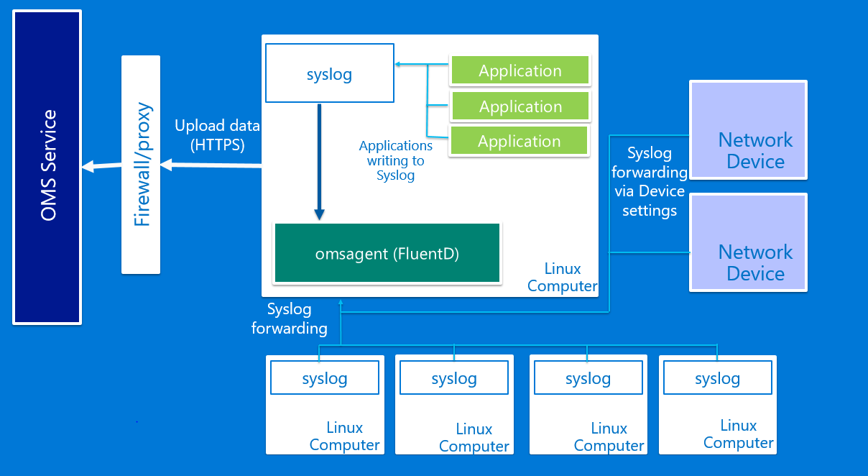Click the 'Upload data (HTTPS)' label

218,135
